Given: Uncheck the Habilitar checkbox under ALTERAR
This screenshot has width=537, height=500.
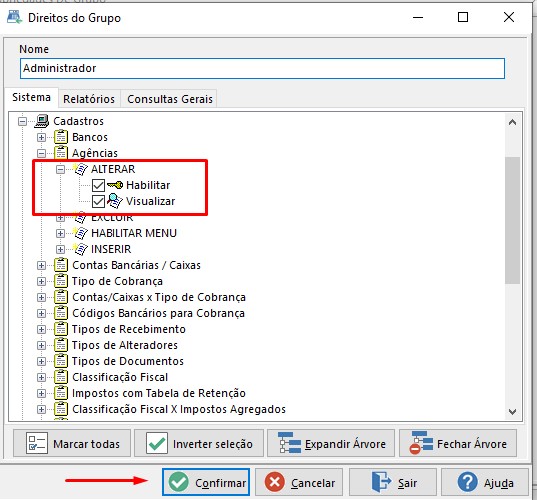Looking at the screenshot, I should [98, 185].
